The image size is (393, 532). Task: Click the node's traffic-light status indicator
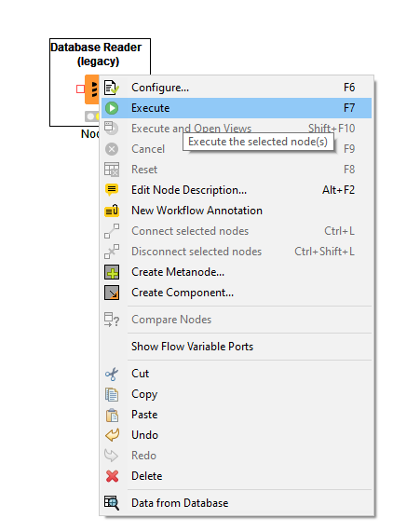(92, 116)
